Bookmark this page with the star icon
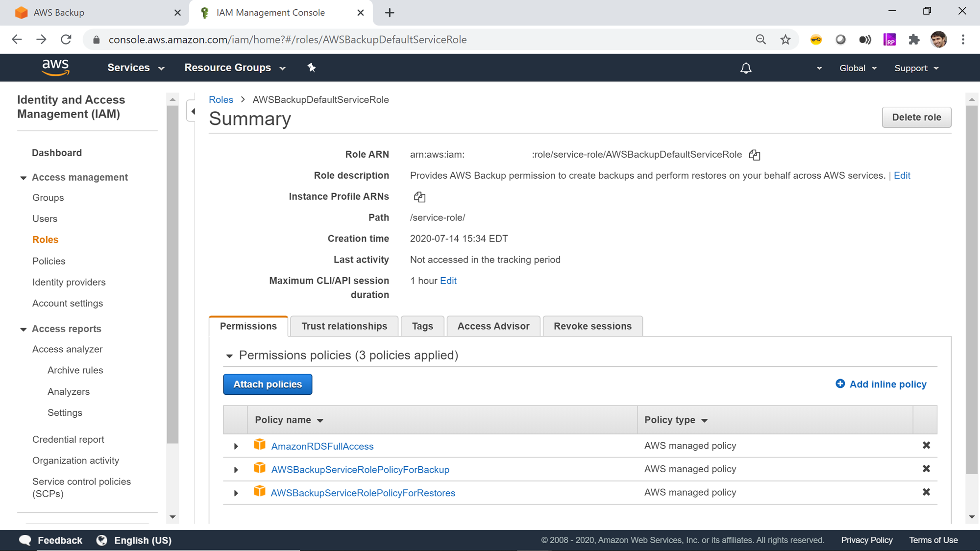 785,40
